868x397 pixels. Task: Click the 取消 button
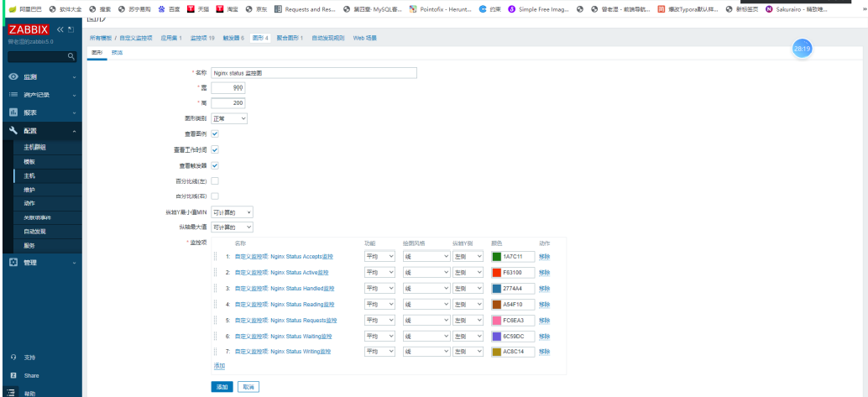click(248, 387)
